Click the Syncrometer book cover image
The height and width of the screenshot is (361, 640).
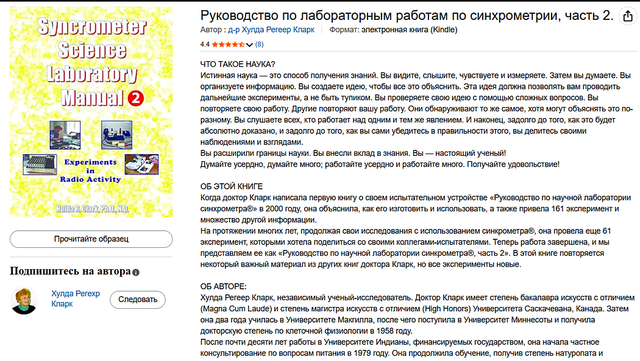(x=91, y=111)
